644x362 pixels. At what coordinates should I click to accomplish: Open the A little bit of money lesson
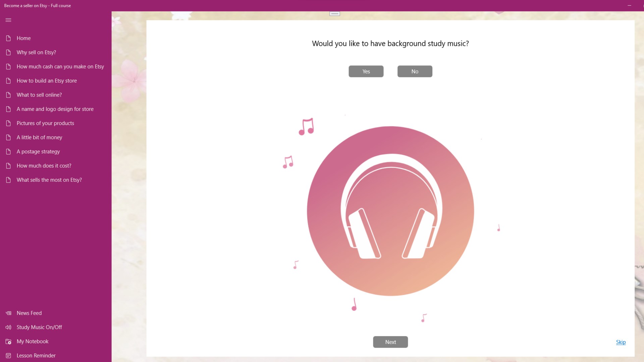(39, 137)
